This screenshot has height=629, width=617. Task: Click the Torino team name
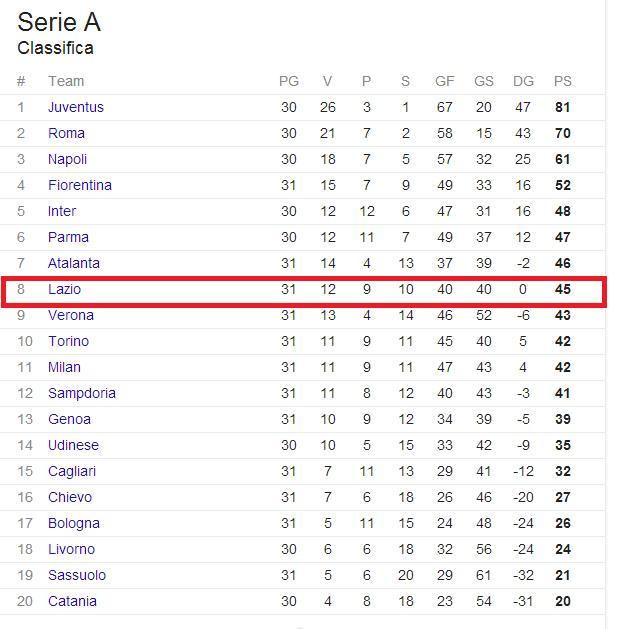(x=69, y=341)
